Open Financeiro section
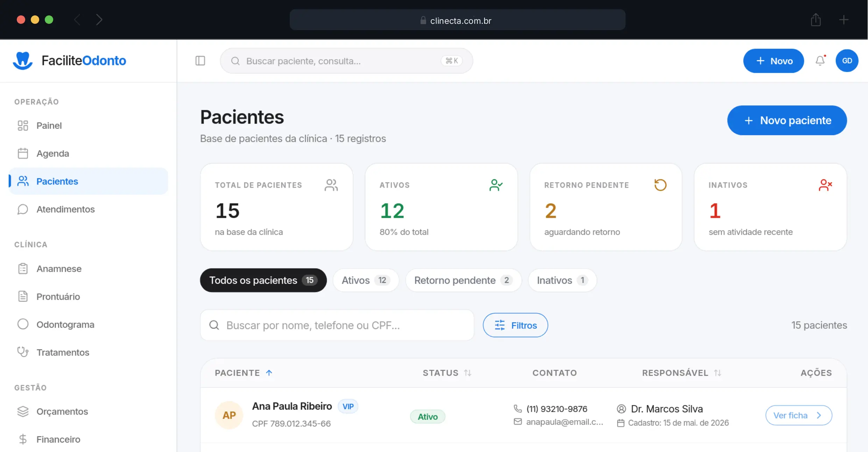The width and height of the screenshot is (868, 452). [x=89, y=439]
